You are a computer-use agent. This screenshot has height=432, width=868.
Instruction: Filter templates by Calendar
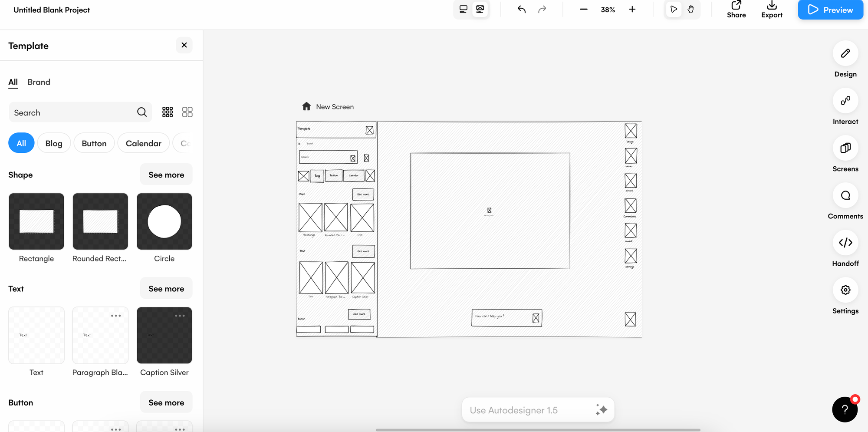tap(144, 143)
